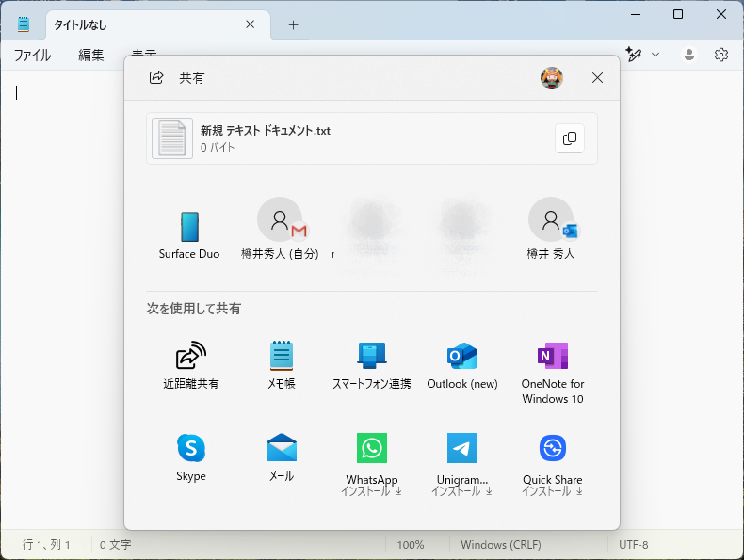Click Windows (CRLF) line ending indicator
Image resolution: width=744 pixels, height=560 pixels.
pyautogui.click(x=501, y=545)
